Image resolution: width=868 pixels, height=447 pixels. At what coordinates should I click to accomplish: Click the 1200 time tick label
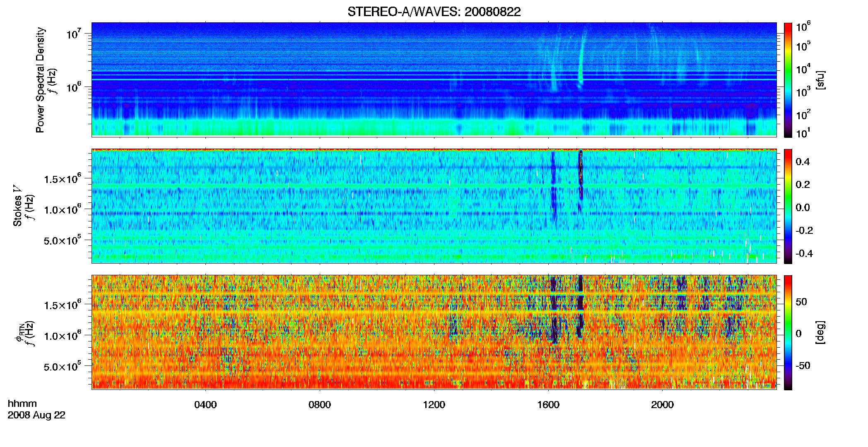click(x=434, y=405)
